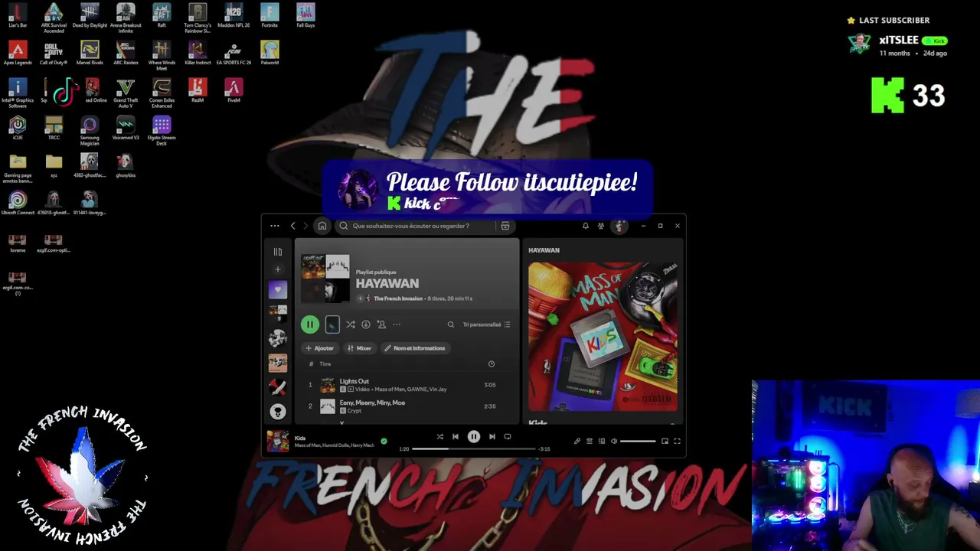Toggle playlist shuffle beside the green button
This screenshot has height=551, width=980.
pos(351,324)
